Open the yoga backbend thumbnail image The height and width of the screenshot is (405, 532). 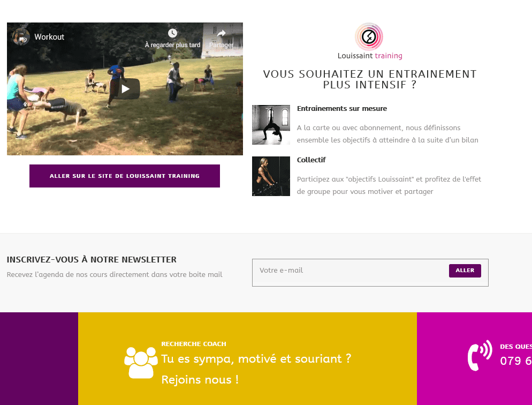click(x=271, y=125)
